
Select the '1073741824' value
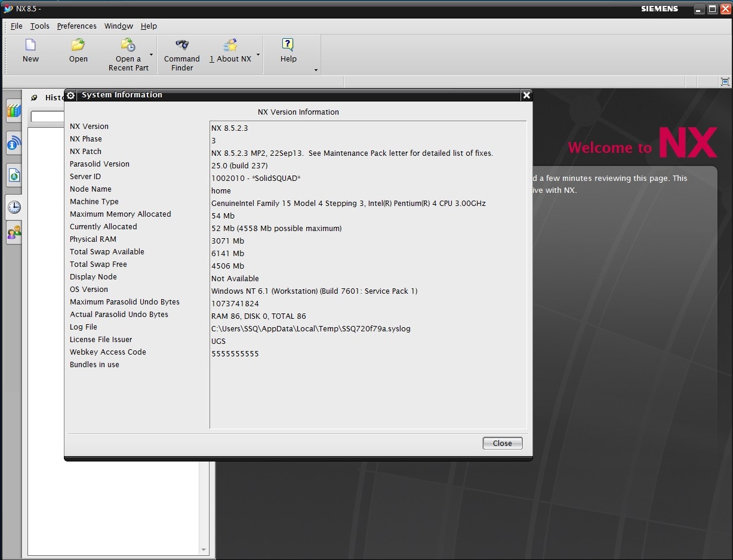[x=235, y=303]
